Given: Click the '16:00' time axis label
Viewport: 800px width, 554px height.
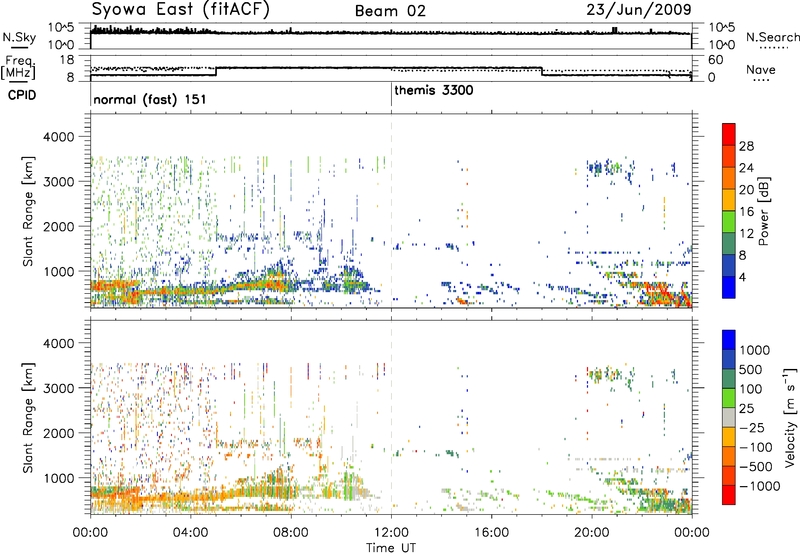Looking at the screenshot, I should coord(491,532).
